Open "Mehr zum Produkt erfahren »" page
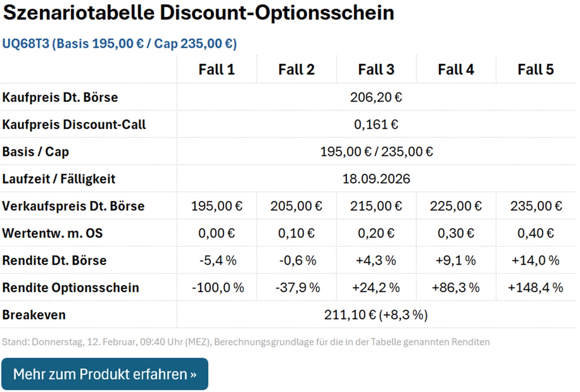This screenshot has height=392, width=580. pyautogui.click(x=105, y=373)
